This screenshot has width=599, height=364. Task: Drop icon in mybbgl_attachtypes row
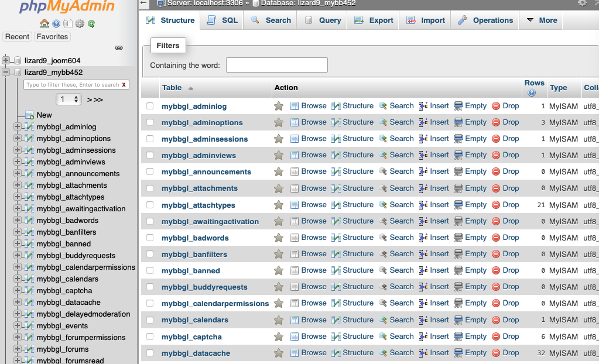click(496, 205)
